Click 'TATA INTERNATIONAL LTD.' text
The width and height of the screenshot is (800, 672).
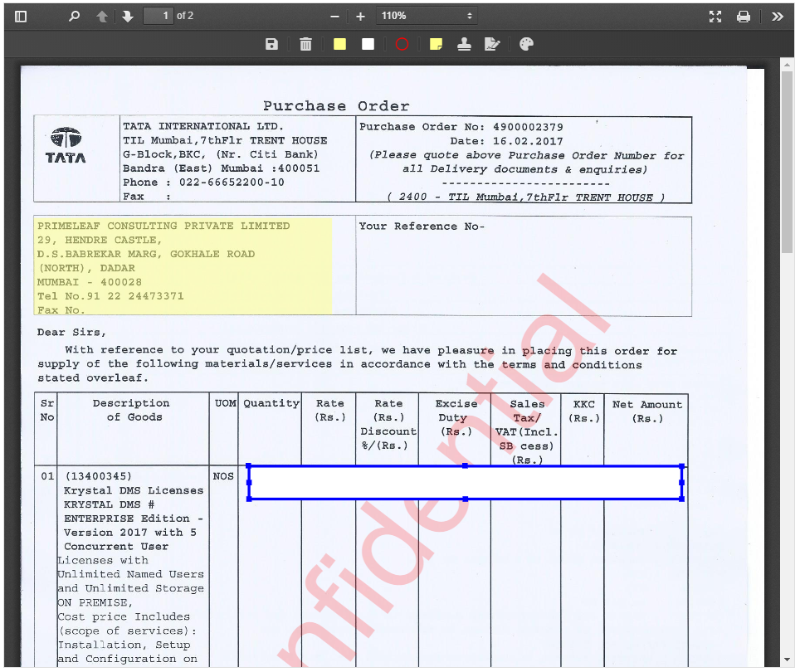203,126
